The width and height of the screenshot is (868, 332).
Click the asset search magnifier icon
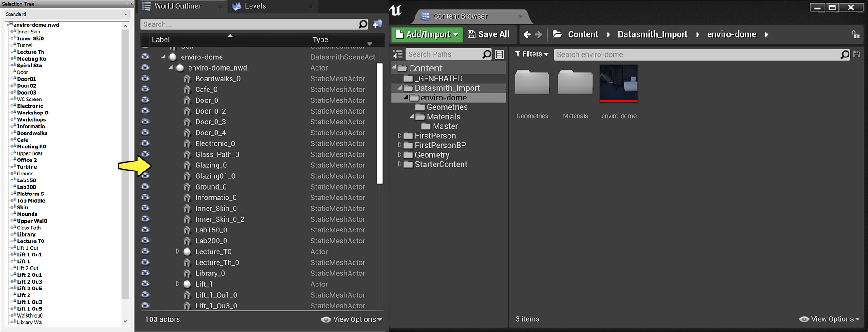845,54
